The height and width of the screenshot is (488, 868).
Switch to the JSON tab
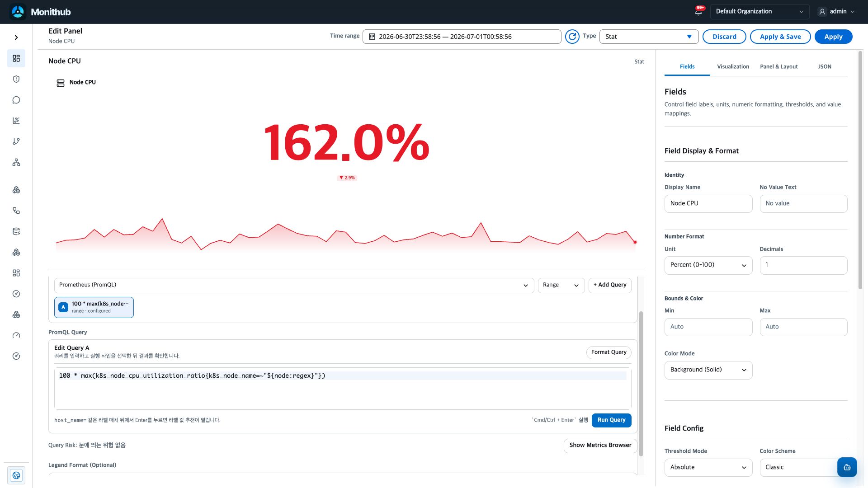point(824,66)
